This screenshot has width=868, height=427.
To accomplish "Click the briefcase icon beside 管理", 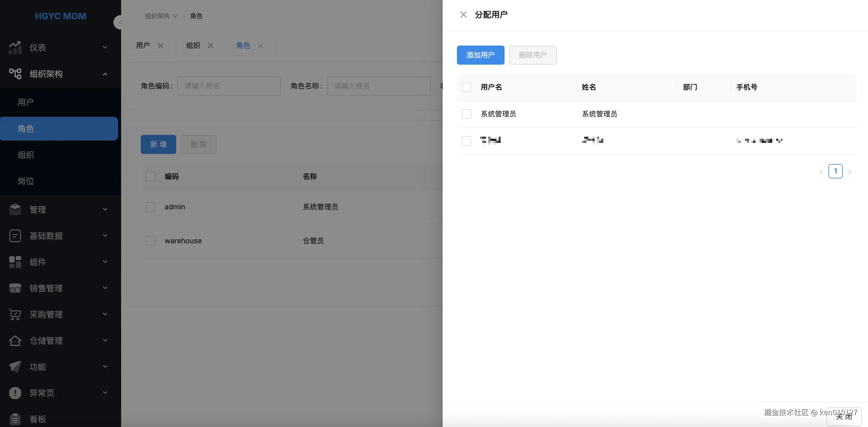I will (15, 209).
